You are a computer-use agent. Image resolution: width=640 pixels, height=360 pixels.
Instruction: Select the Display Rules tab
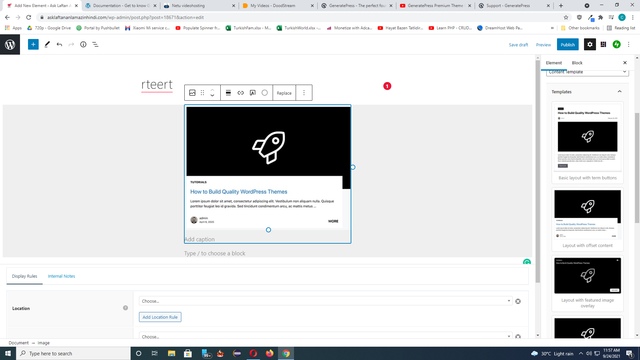pyautogui.click(x=24, y=276)
